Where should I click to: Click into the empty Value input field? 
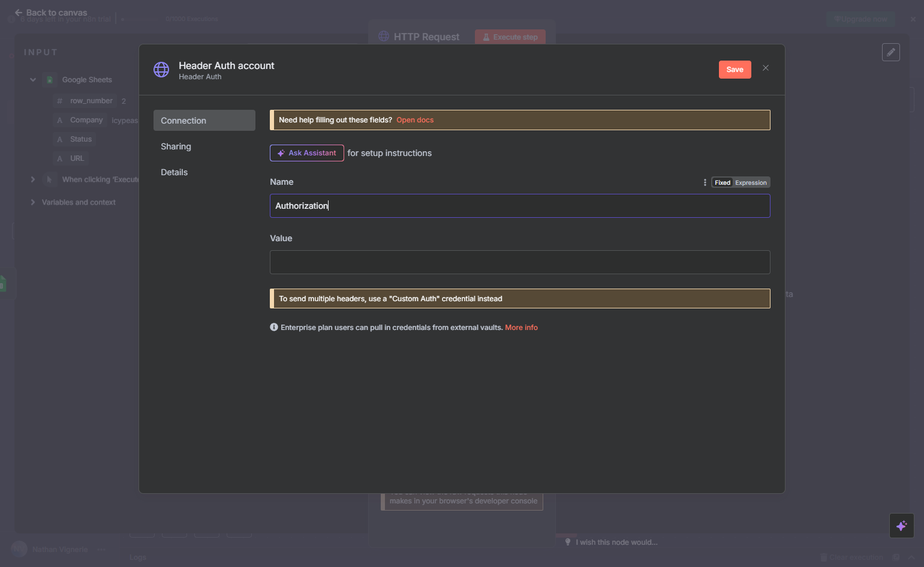[x=520, y=262]
